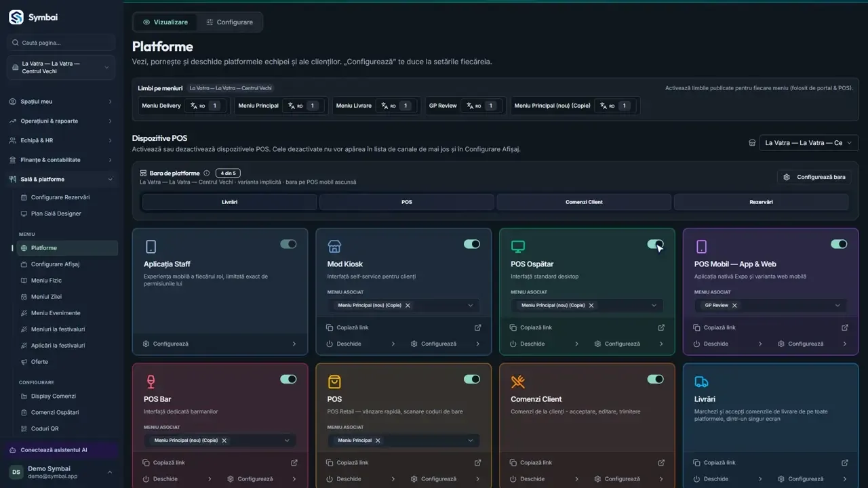
Task: Open external link icon on POS Ospătar card
Action: (661, 327)
